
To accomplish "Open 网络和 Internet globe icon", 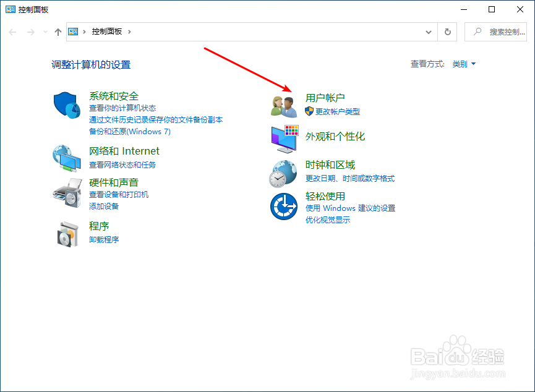I will (67, 158).
